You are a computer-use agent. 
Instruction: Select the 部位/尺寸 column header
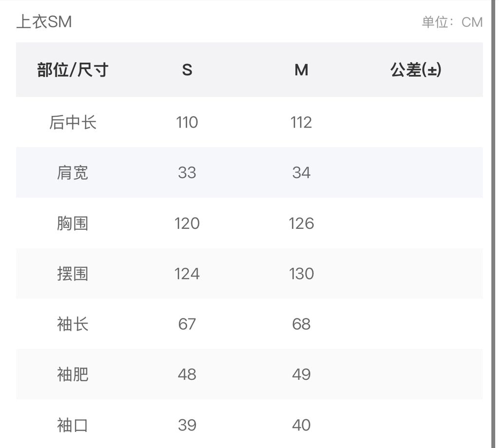coord(73,70)
